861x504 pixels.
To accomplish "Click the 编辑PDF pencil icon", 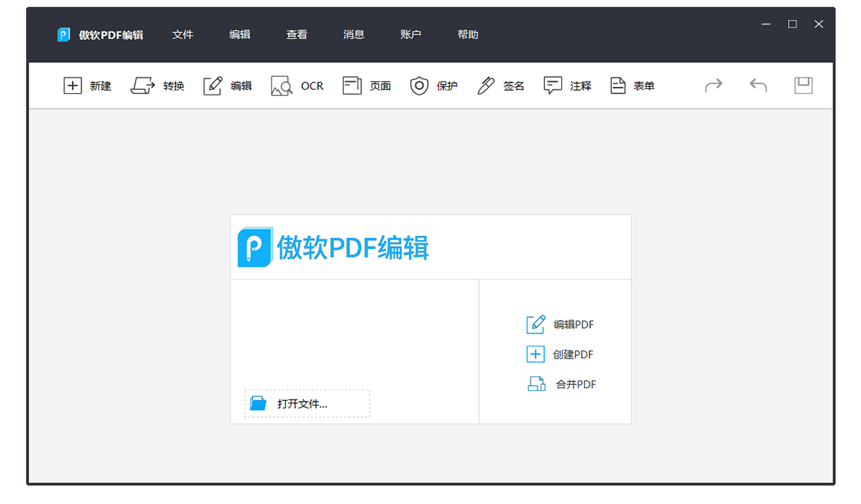I will pos(535,324).
